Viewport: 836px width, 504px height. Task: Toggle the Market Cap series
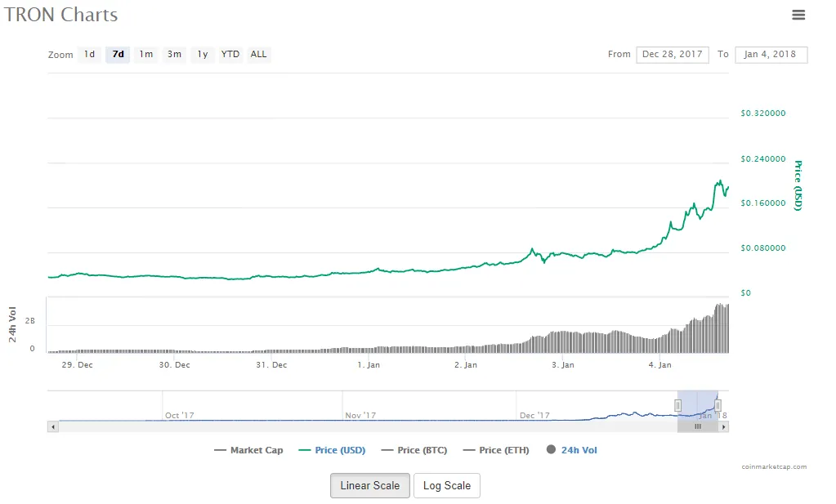point(248,450)
